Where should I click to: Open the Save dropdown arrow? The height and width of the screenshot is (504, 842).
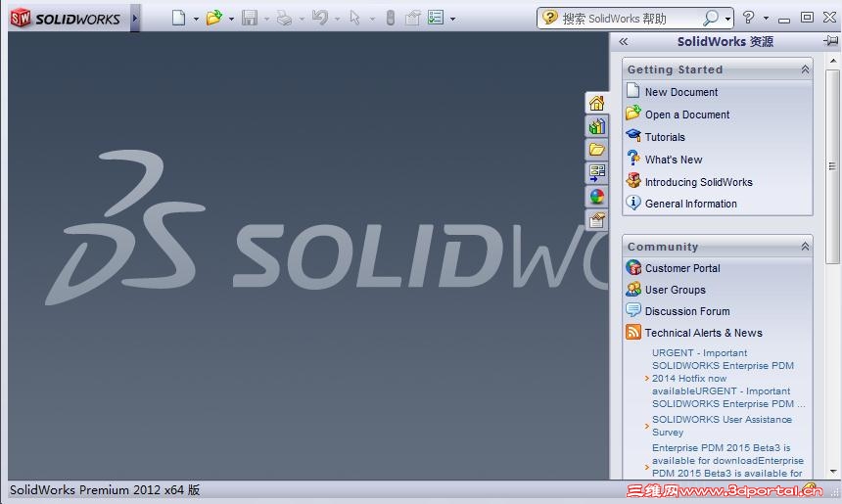pos(267,19)
